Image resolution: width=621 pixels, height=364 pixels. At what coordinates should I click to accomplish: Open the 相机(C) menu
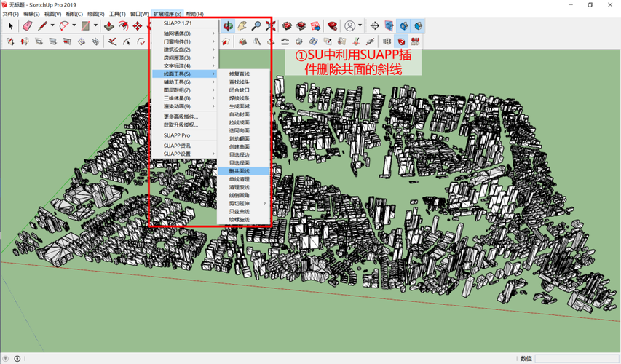pos(74,14)
